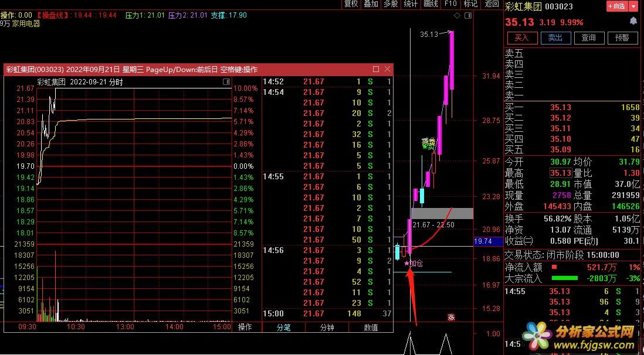644x355 pixels.
Task: Click the 买四 bid price 35.10
Action: tap(561, 139)
